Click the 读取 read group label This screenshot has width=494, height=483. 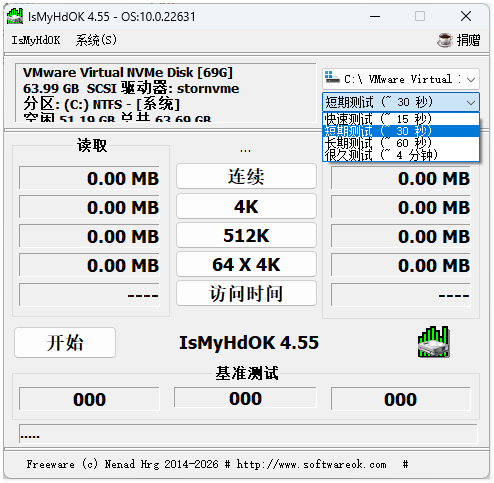(92, 145)
